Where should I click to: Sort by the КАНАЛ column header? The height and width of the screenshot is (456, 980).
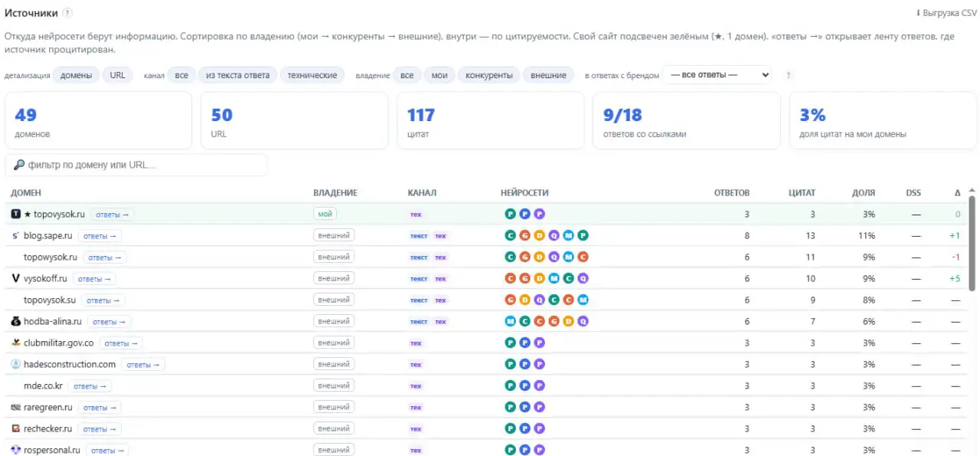click(422, 193)
